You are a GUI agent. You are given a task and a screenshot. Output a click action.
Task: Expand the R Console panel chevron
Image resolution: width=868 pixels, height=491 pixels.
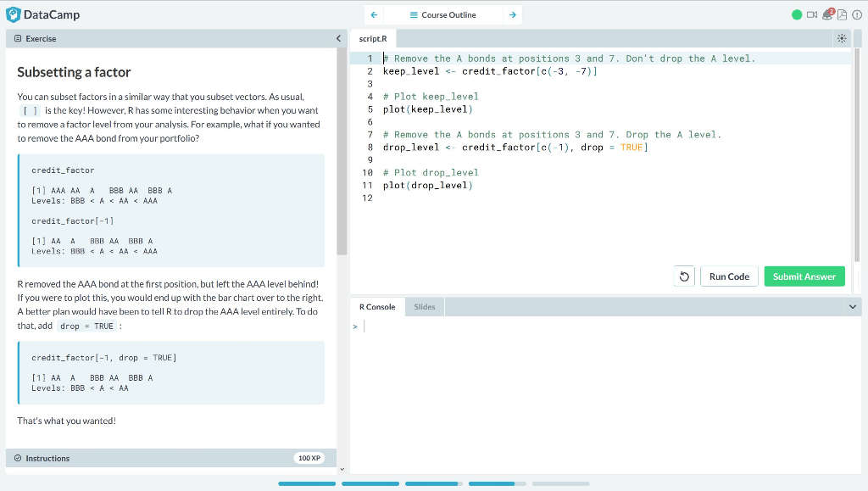854,306
